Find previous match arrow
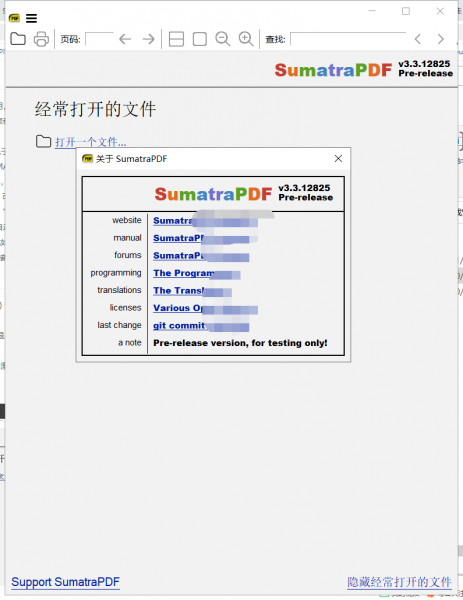 (x=418, y=39)
